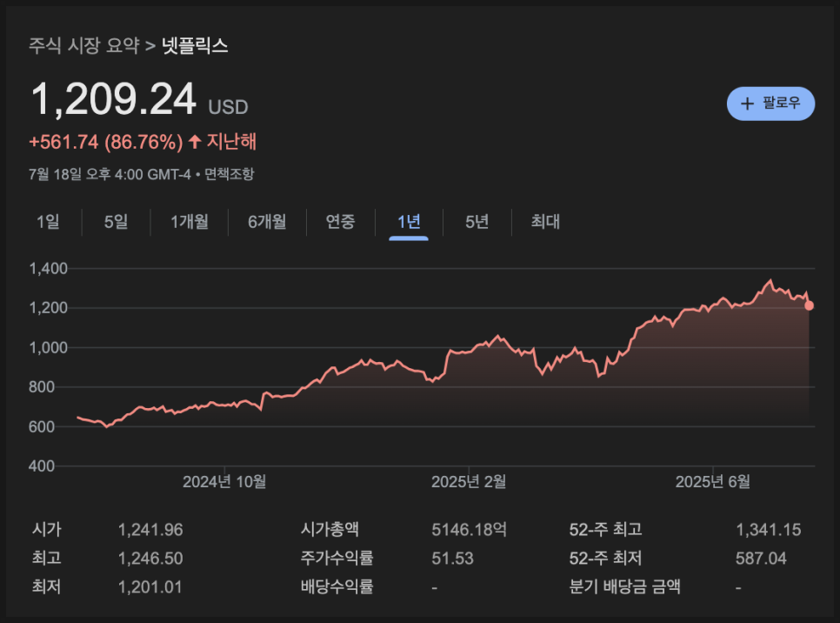The height and width of the screenshot is (623, 840).
Task: Click the 배당수익률 label
Action: coord(337,586)
